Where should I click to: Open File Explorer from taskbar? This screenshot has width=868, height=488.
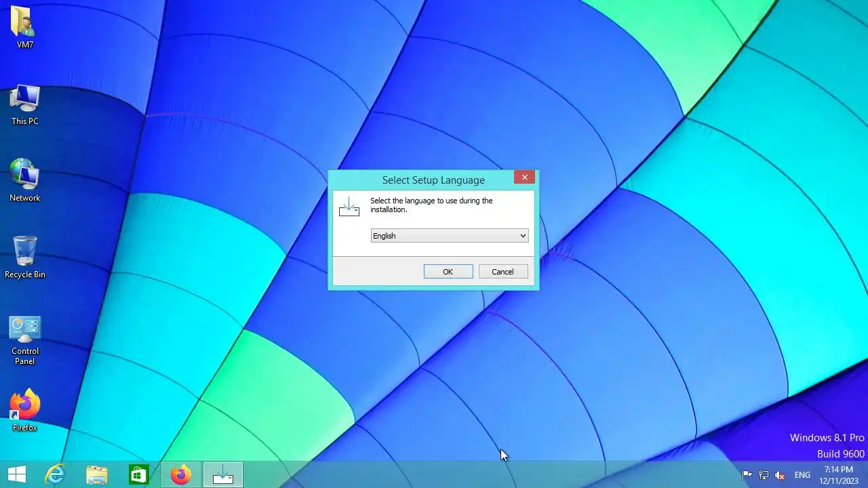pyautogui.click(x=97, y=474)
